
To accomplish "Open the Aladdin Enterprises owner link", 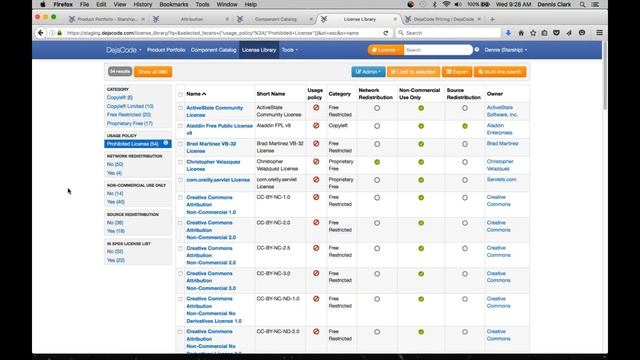I will 499,129.
